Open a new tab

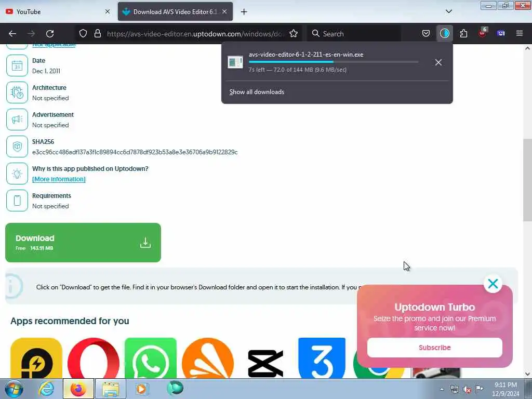coord(244,12)
